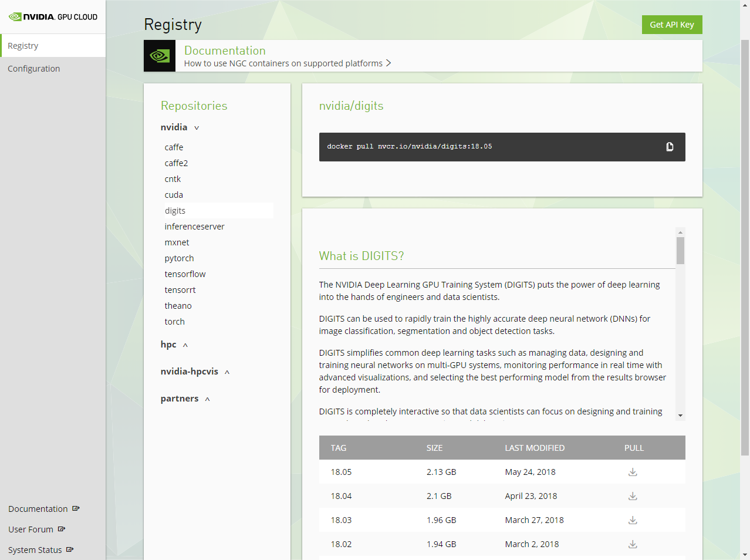
Task: Open Registry in the sidebar
Action: 53,46
